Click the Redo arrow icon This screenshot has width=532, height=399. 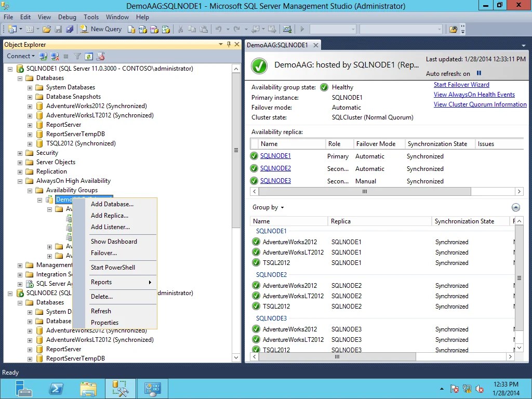point(237,30)
